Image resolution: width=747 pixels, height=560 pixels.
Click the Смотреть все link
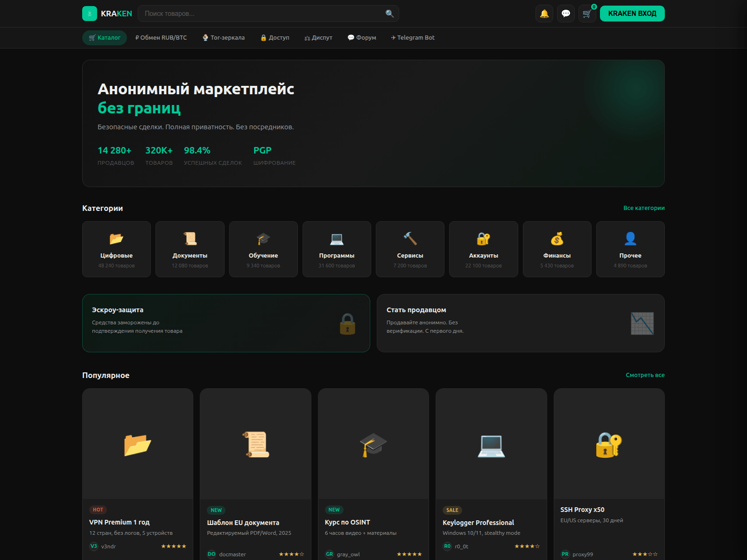(x=645, y=375)
